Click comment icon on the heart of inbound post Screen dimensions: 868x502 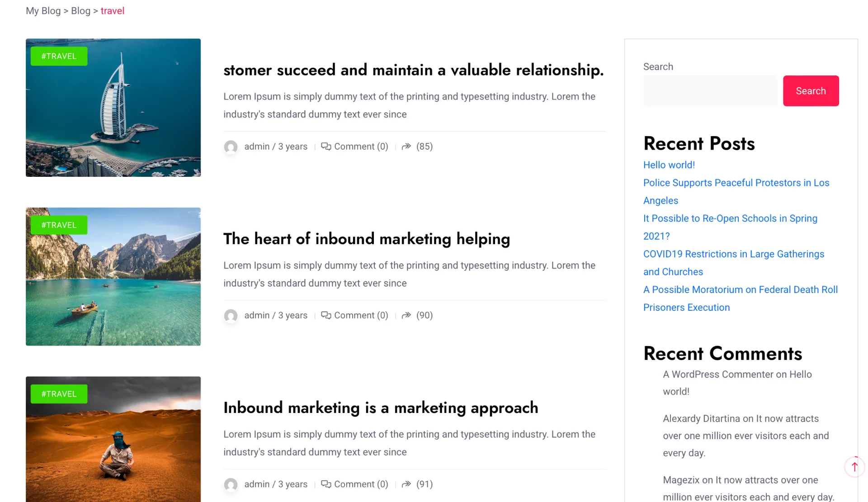[325, 315]
